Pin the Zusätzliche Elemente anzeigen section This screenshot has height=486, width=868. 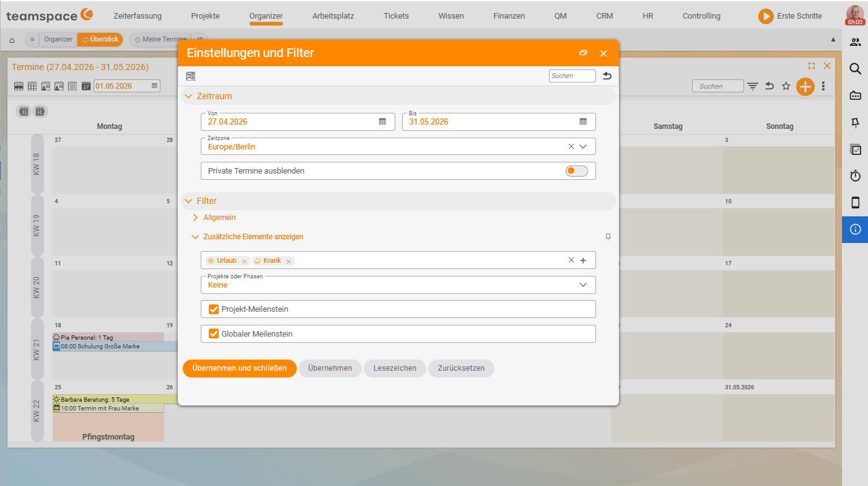[x=608, y=237]
